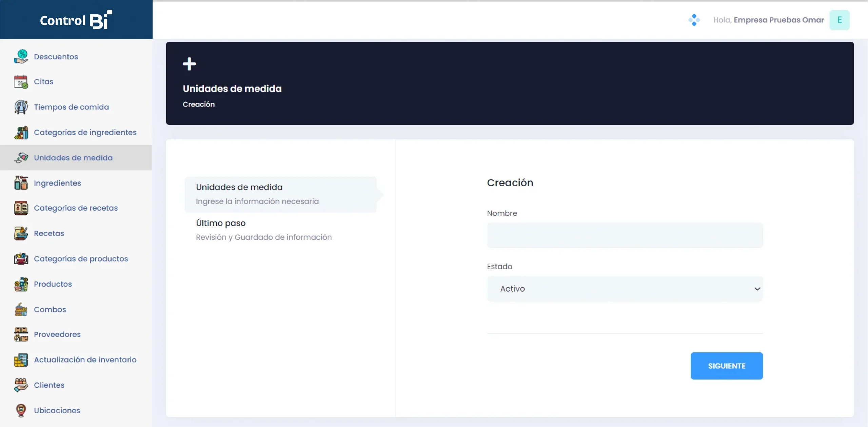Click the Recetas bowl icon
868x427 pixels.
(x=21, y=233)
